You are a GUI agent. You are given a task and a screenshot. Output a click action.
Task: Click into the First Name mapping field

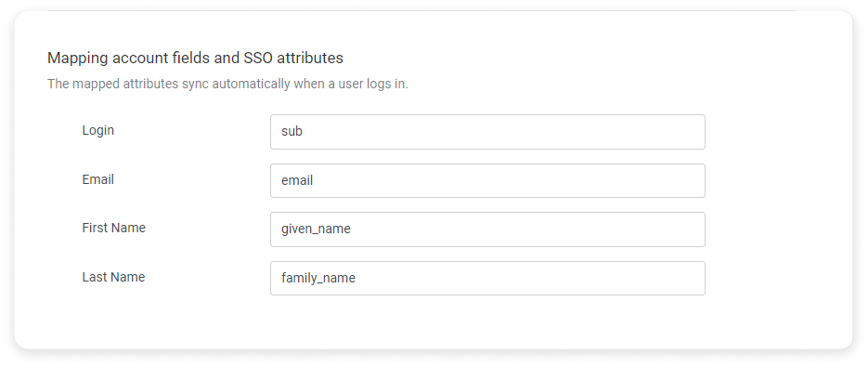click(487, 229)
